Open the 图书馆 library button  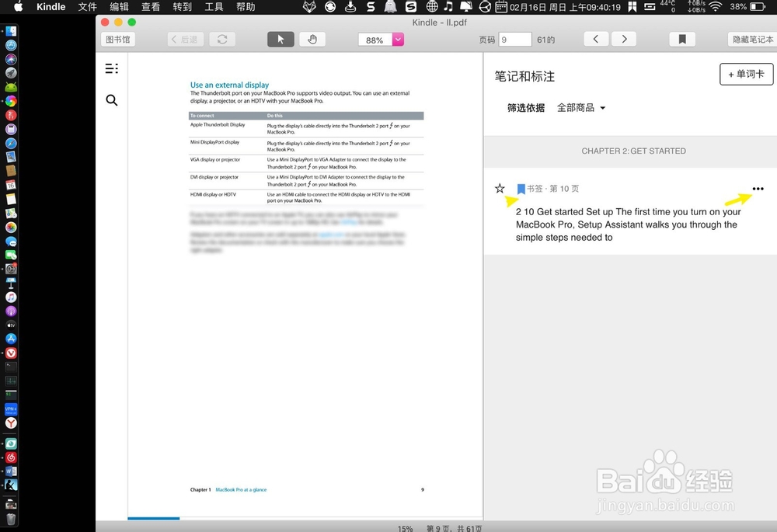coord(118,40)
